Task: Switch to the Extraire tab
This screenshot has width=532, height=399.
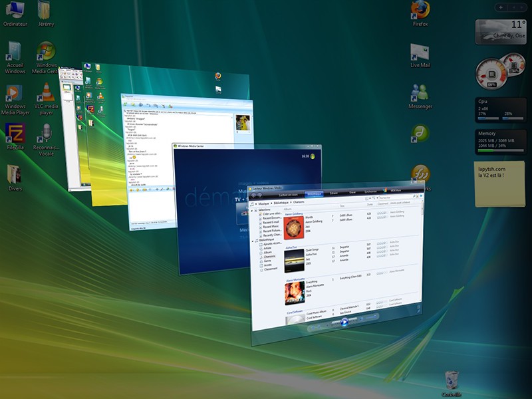Action: 334,193
